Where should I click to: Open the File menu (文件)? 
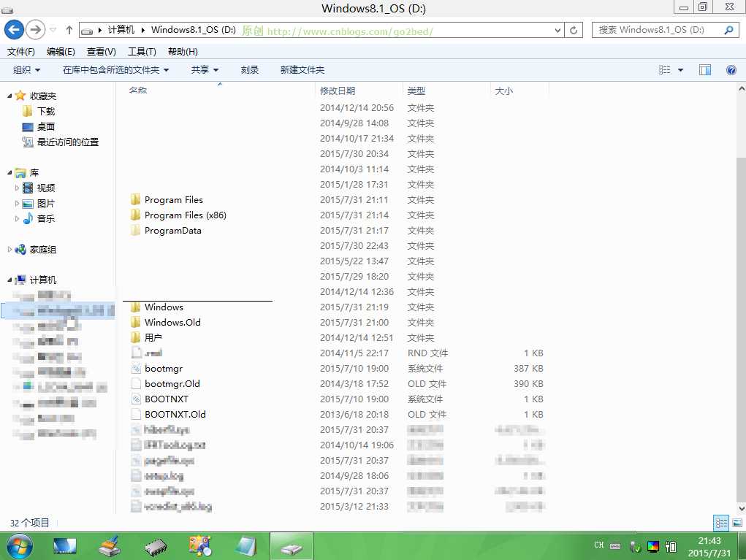pos(21,51)
